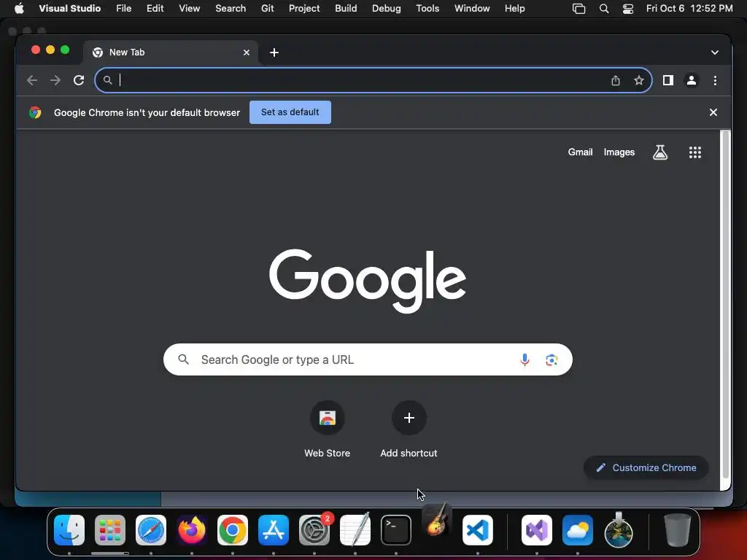747x560 pixels.
Task: Open Customize Chrome
Action: [646, 467]
